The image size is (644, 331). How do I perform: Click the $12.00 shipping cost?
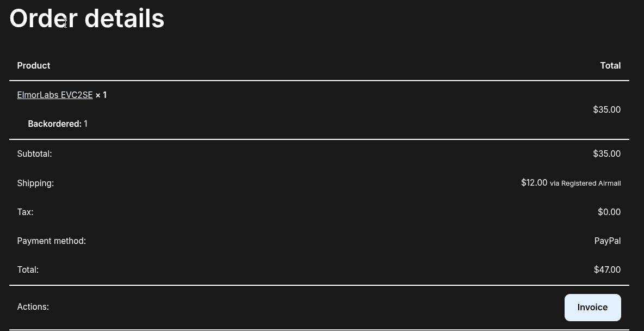534,183
